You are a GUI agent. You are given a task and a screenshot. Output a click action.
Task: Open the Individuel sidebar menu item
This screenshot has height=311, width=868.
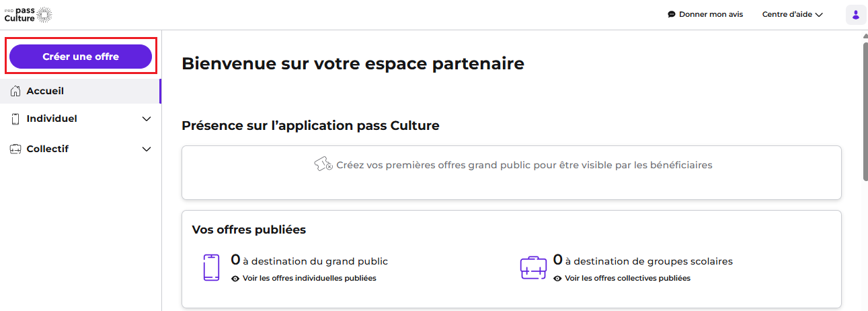tap(81, 119)
